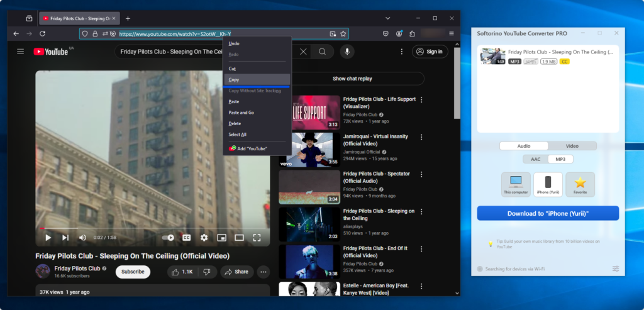Toggle closed captions in player

tap(186, 237)
